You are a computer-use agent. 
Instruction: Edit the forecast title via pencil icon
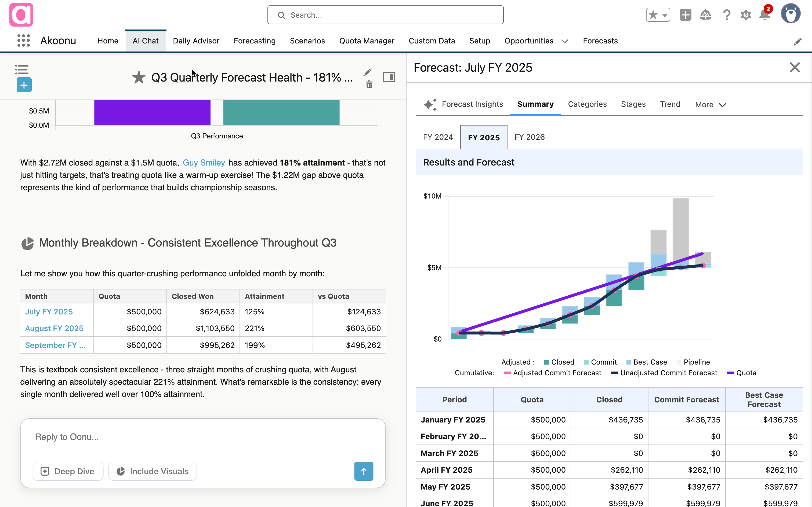click(367, 72)
